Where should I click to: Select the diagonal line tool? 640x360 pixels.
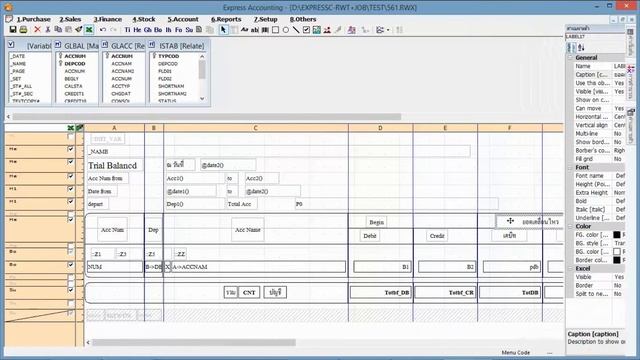coord(296,30)
